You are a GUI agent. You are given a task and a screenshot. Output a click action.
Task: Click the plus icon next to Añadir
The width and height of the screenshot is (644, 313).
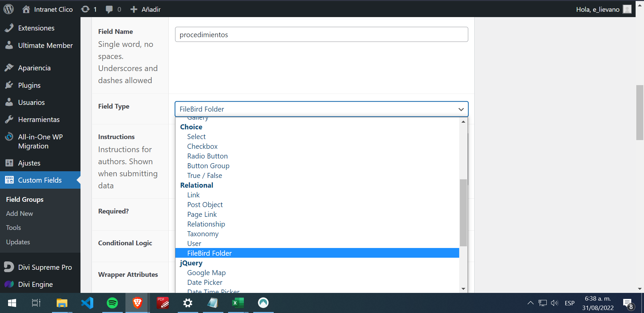click(134, 9)
